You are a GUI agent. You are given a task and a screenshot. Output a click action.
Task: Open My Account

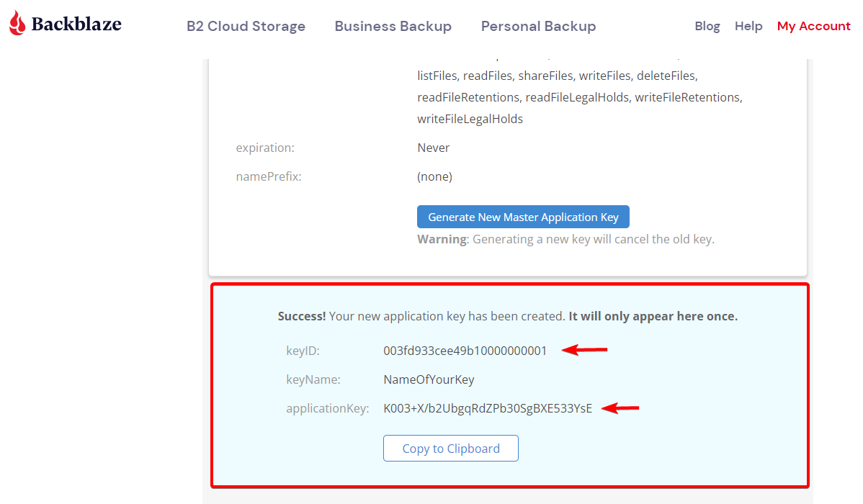pos(813,26)
